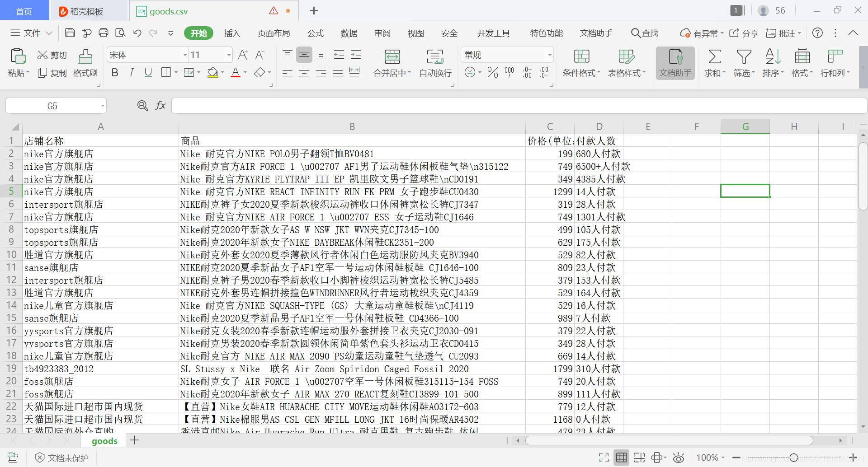The width and height of the screenshot is (868, 467).
Task: Toggle Bold formatting
Action: (115, 72)
